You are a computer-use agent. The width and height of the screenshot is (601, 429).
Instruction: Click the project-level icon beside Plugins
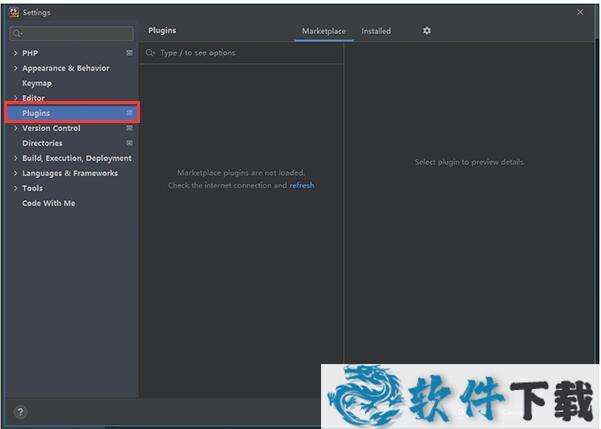click(129, 113)
